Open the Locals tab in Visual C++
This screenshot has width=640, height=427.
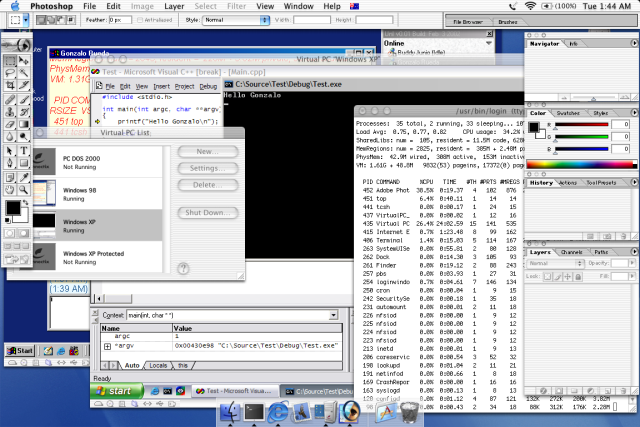pos(158,365)
